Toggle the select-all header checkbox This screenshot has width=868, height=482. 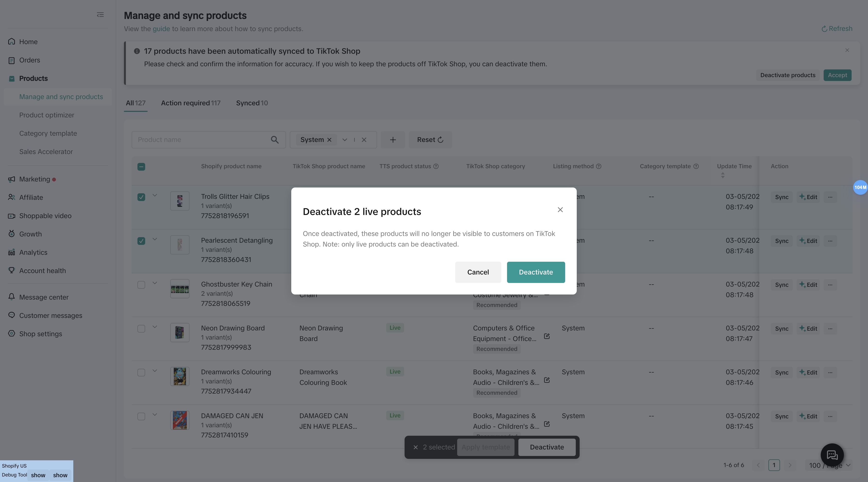tap(141, 167)
